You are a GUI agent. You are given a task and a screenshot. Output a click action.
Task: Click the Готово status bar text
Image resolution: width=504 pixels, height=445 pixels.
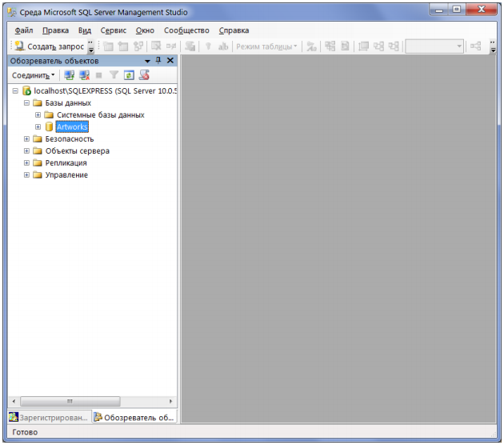[25, 432]
